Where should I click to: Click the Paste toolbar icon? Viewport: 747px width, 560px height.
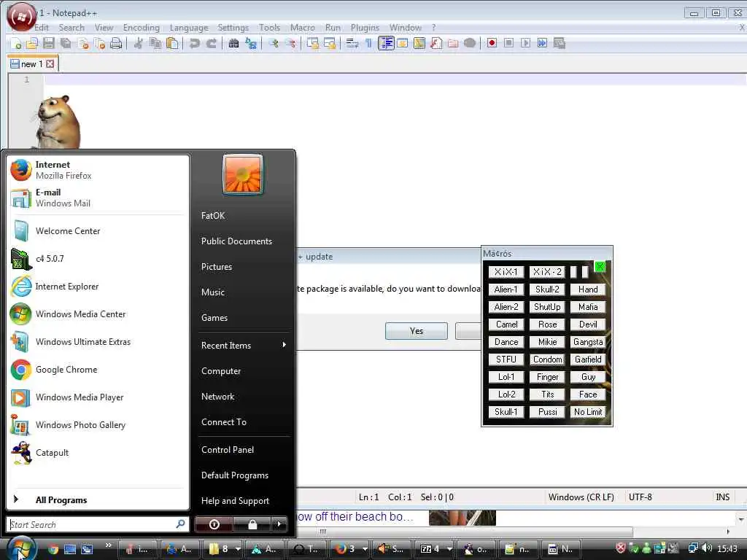[172, 44]
